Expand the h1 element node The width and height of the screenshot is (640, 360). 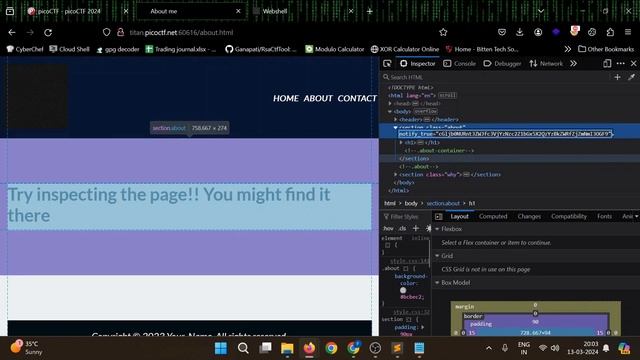[x=401, y=143]
